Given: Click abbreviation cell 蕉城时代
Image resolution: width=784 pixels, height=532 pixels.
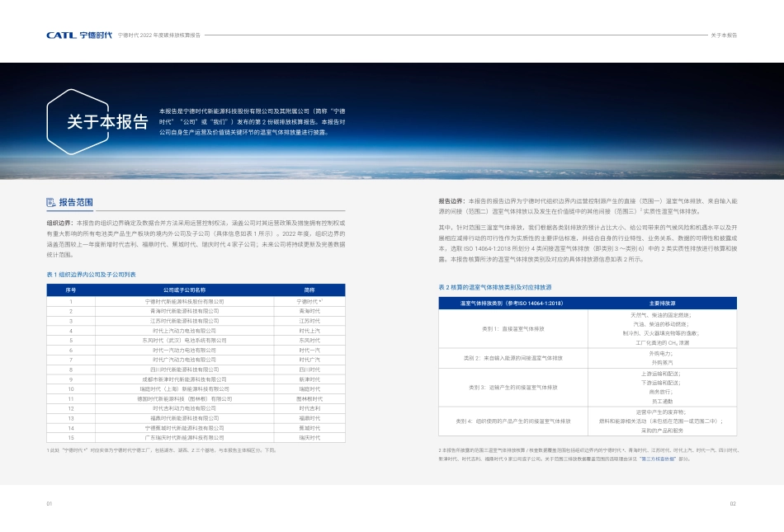Looking at the screenshot, I should pos(309,428).
